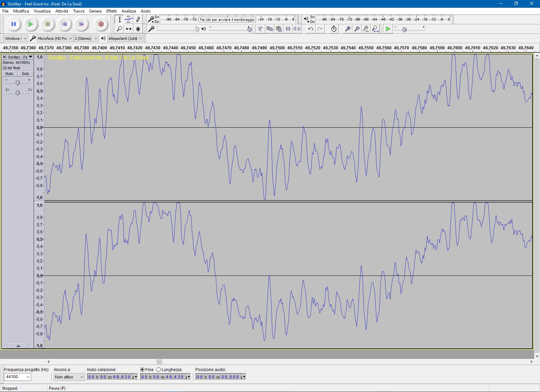Open the Windows audio host dropdown
This screenshot has height=392, width=540.
16,38
